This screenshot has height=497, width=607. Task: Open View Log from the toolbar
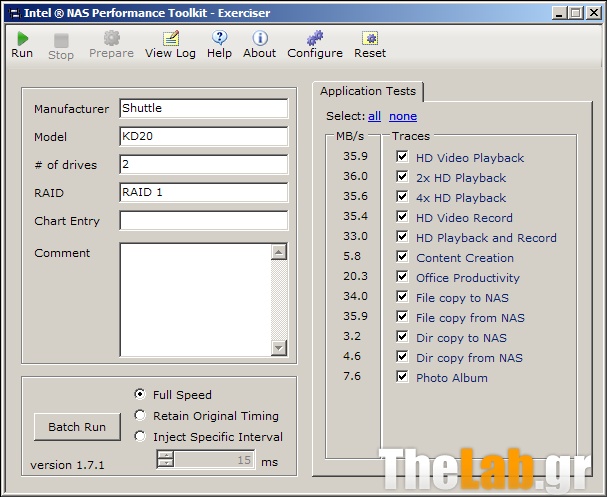170,38
